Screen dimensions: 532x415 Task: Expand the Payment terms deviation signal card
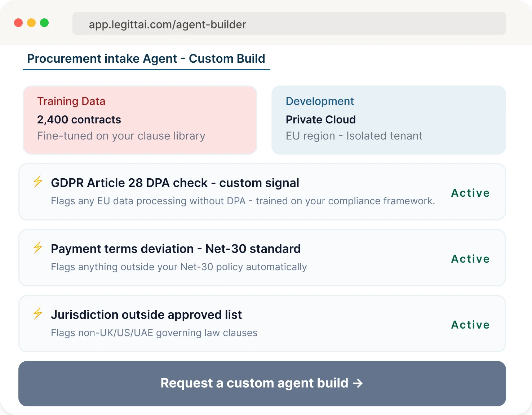262,258
